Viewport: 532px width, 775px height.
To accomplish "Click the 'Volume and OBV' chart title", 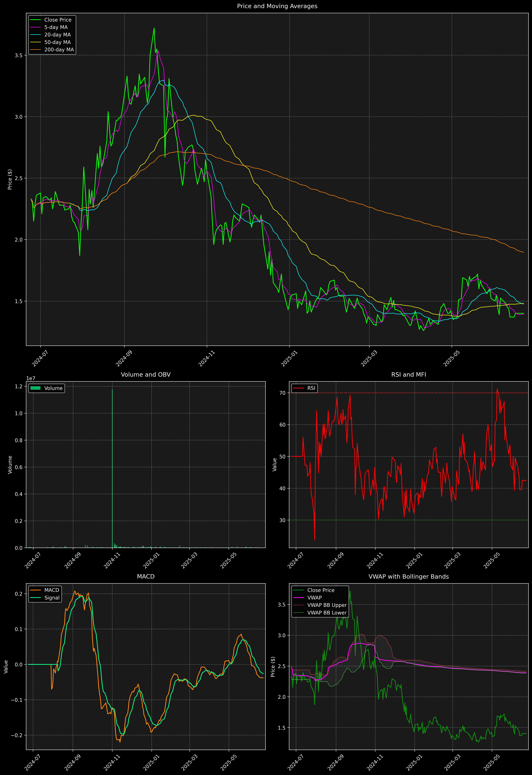I will pos(146,374).
